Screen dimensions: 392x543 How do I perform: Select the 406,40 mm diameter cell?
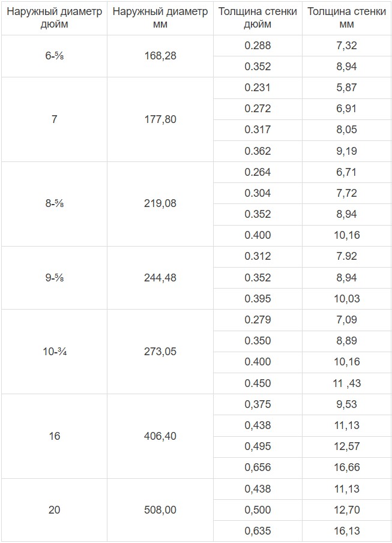tap(160, 436)
